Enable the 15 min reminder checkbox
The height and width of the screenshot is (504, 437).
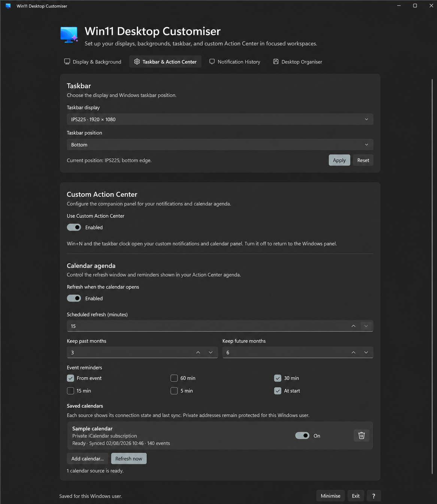(x=70, y=391)
